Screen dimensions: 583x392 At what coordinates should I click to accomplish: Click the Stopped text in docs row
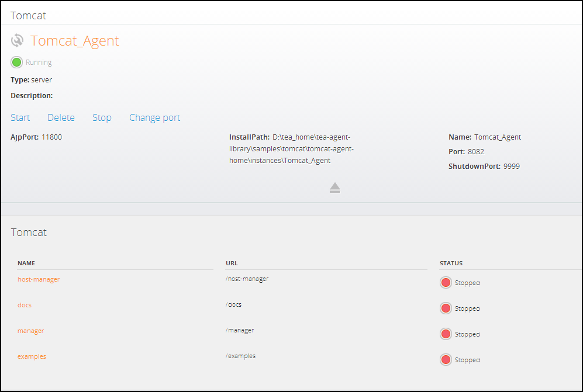pos(467,309)
